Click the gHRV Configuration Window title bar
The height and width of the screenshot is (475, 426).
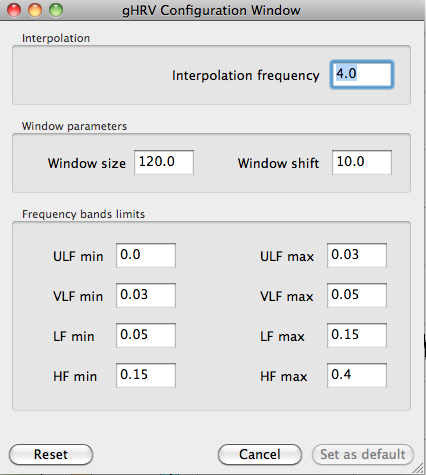click(211, 10)
